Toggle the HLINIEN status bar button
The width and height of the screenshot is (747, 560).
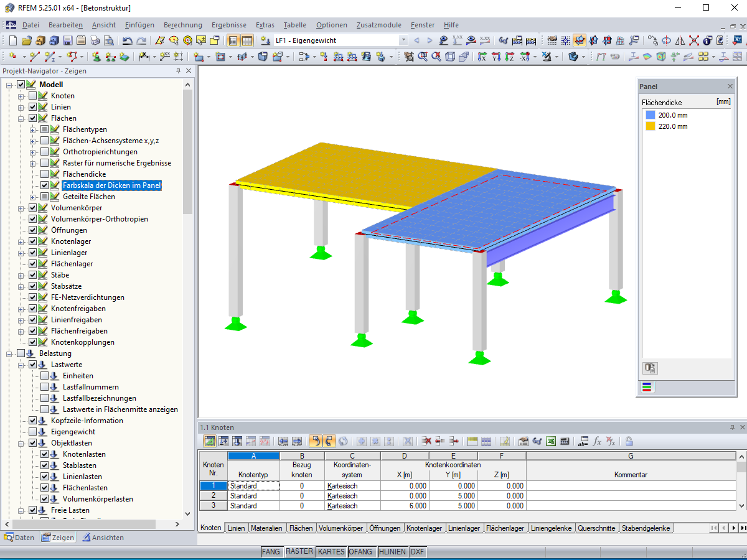(x=392, y=552)
